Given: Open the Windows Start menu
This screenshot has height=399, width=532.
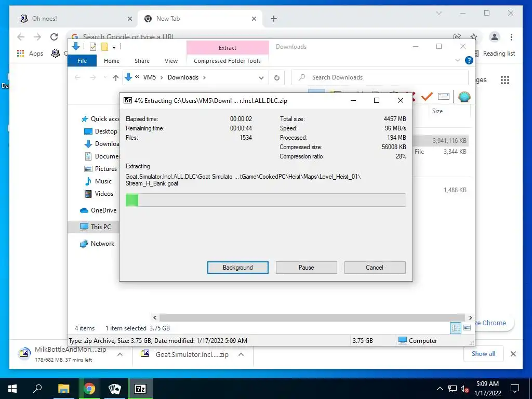Looking at the screenshot, I should click(12, 389).
